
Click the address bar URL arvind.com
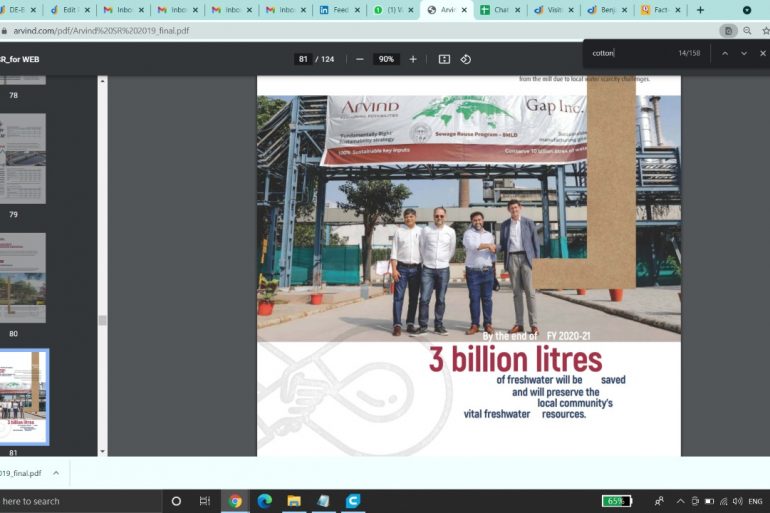(x=101, y=30)
